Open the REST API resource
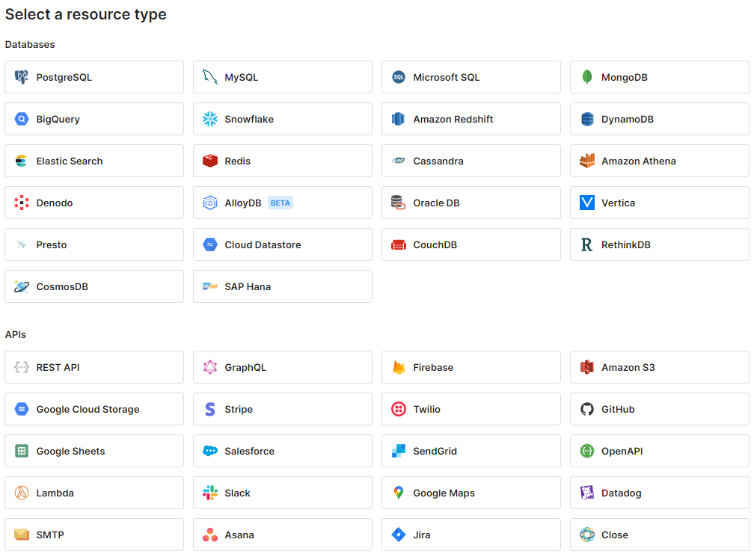This screenshot has width=754, height=560. (x=94, y=367)
